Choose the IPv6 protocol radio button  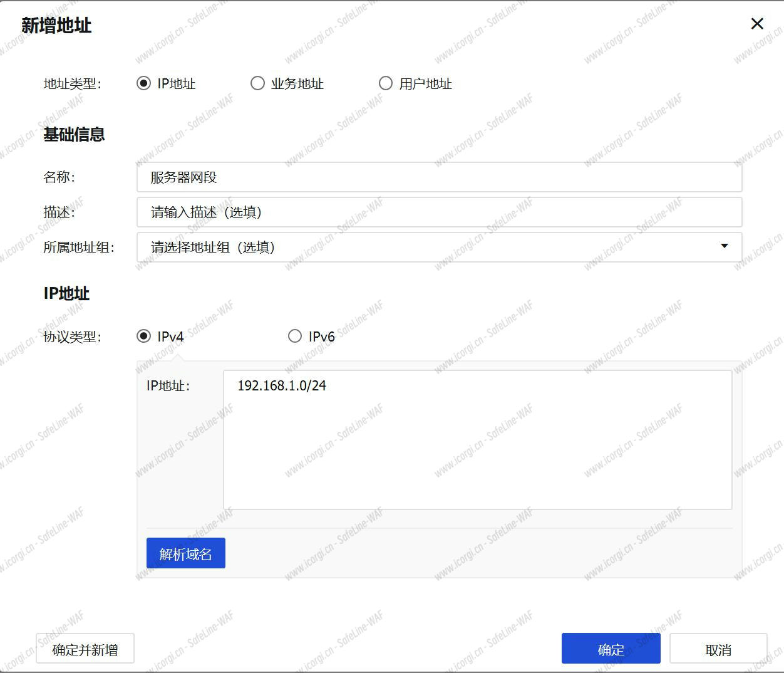(295, 336)
